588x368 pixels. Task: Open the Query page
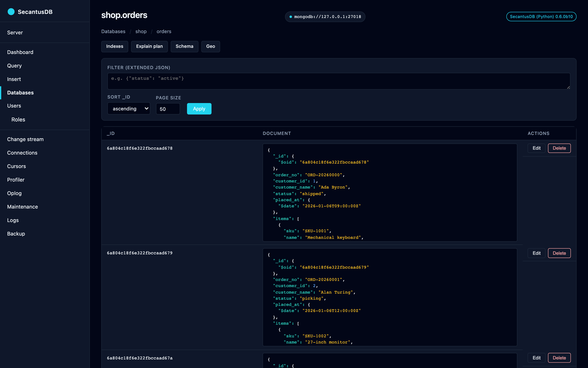point(14,66)
